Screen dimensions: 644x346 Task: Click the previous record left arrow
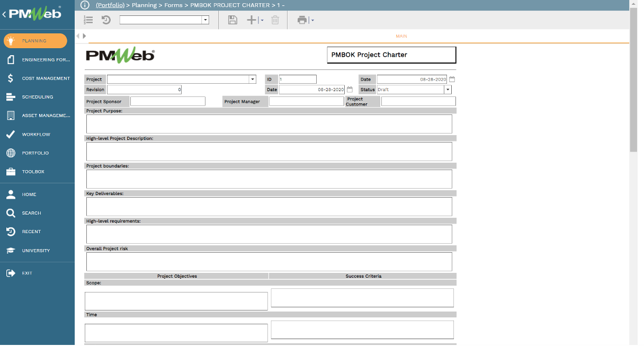tap(78, 36)
